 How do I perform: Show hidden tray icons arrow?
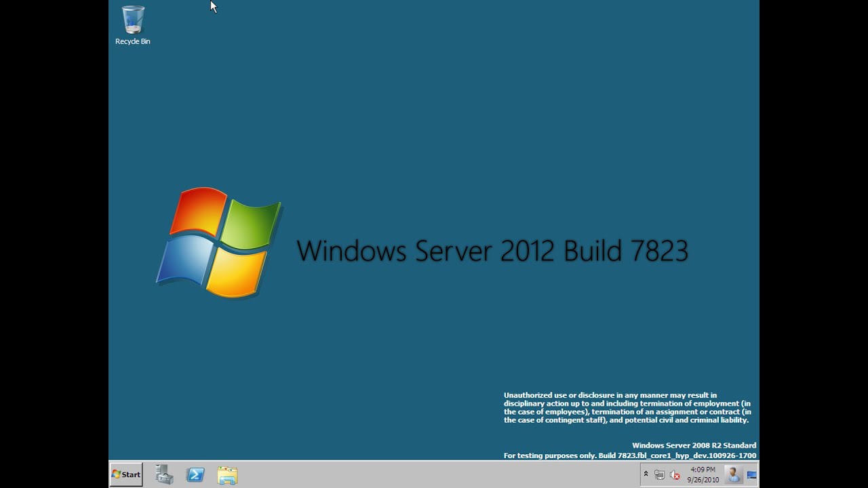[x=646, y=474]
